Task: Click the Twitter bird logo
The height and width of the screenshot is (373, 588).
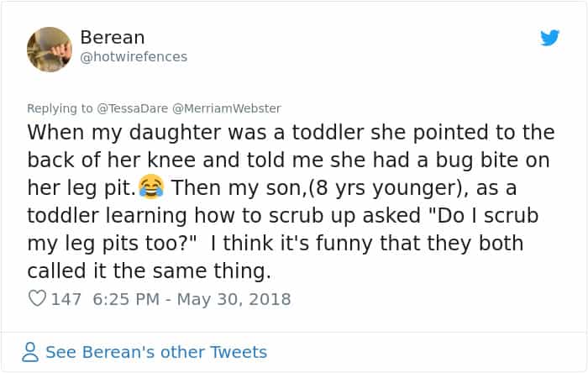Action: [550, 39]
